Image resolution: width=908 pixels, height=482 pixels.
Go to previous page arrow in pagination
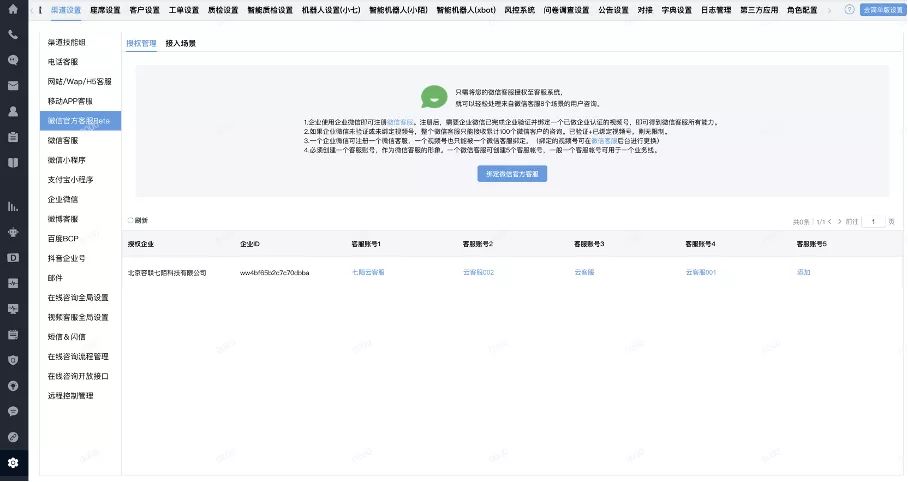tap(829, 221)
